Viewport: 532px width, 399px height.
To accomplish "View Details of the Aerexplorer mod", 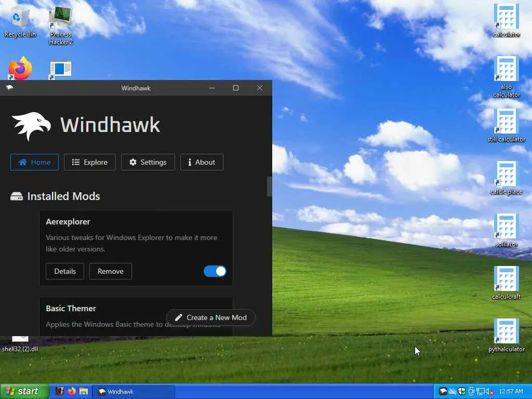I will (65, 271).
